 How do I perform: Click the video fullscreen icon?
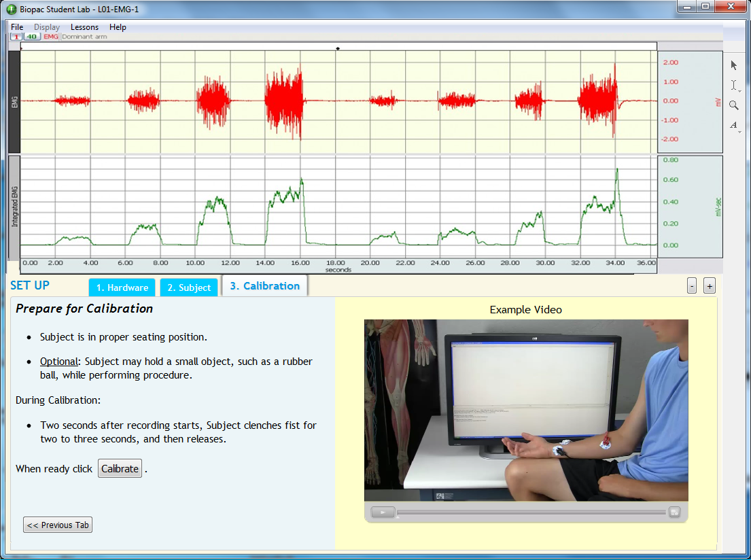[x=674, y=512]
